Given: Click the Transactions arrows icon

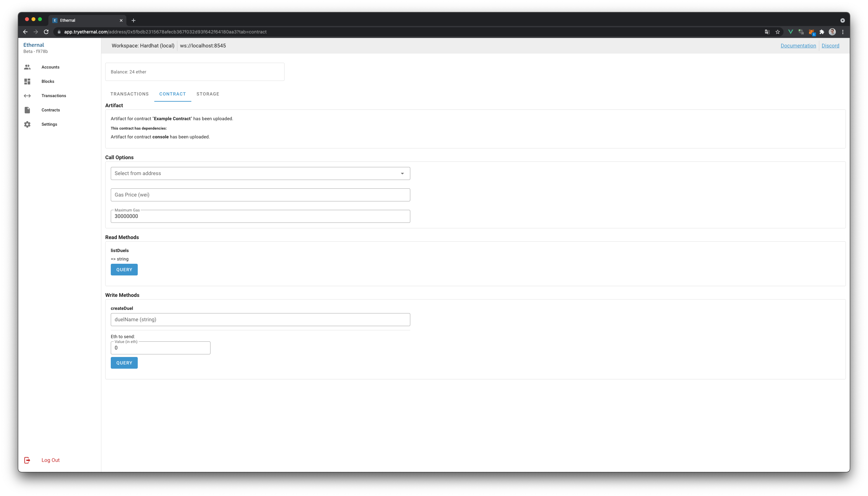Looking at the screenshot, I should point(27,96).
